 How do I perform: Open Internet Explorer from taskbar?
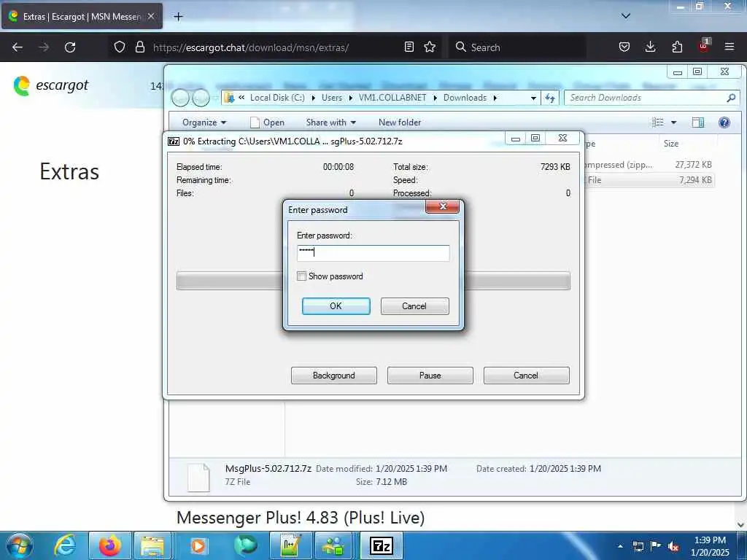(65, 545)
